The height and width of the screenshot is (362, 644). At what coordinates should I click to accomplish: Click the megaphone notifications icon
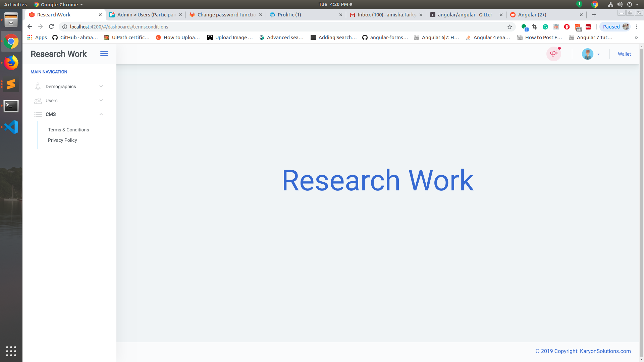click(553, 54)
